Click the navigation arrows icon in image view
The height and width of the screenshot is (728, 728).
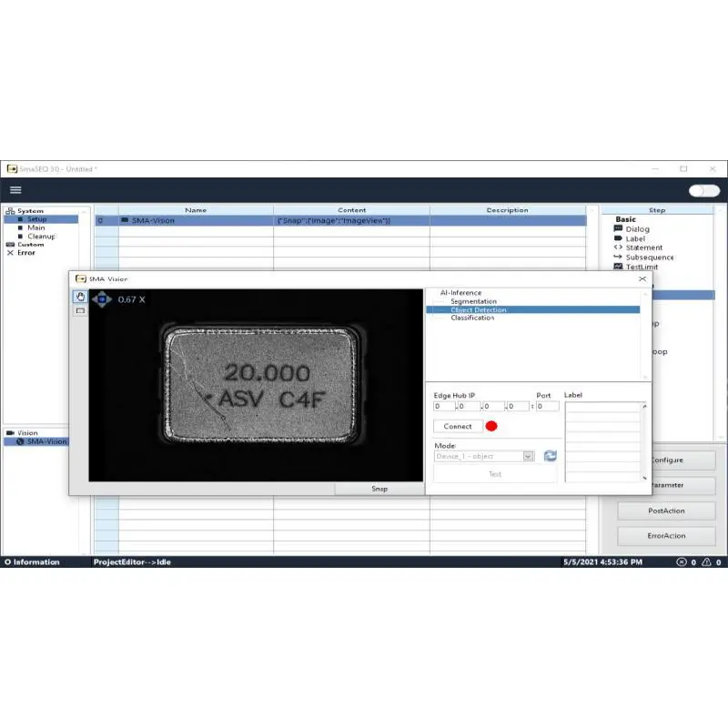(x=102, y=299)
